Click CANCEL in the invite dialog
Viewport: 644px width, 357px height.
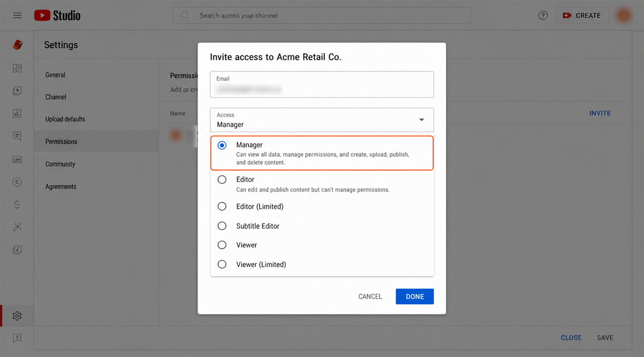[370, 297]
